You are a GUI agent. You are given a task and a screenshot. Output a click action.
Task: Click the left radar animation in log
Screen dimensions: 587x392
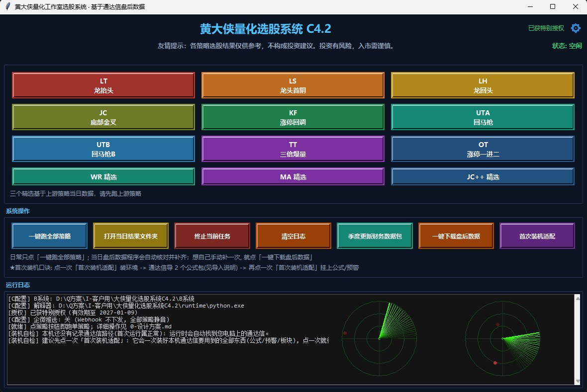pyautogui.click(x=379, y=338)
